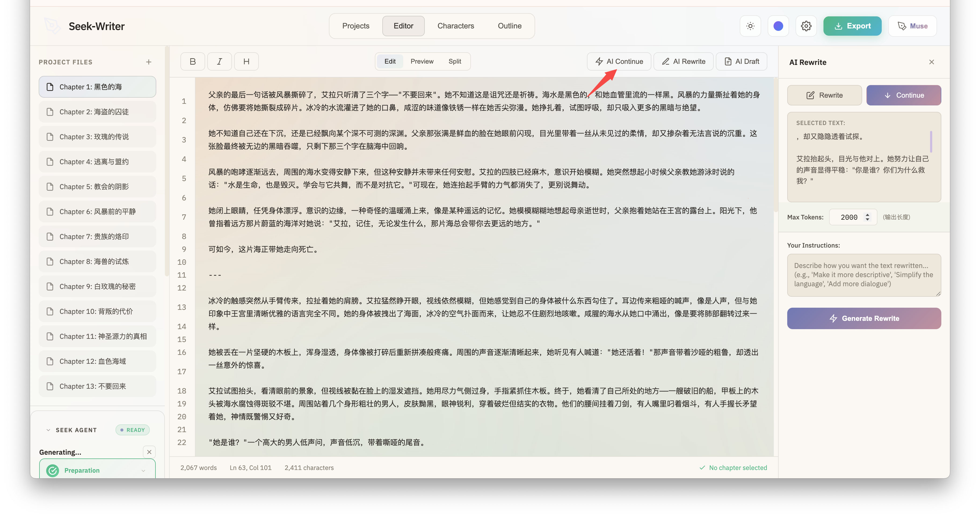This screenshot has height=518, width=980.
Task: Insert heading with H button
Action: point(246,61)
